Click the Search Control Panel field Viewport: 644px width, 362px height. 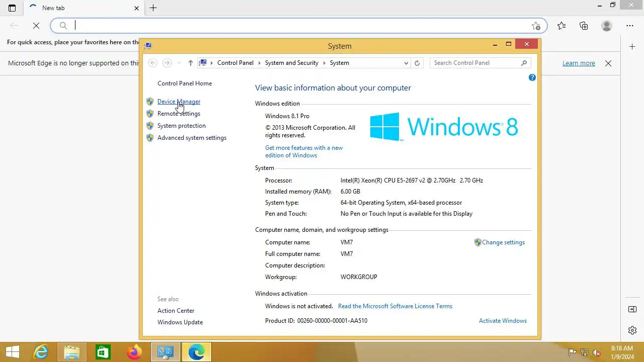[x=474, y=63]
